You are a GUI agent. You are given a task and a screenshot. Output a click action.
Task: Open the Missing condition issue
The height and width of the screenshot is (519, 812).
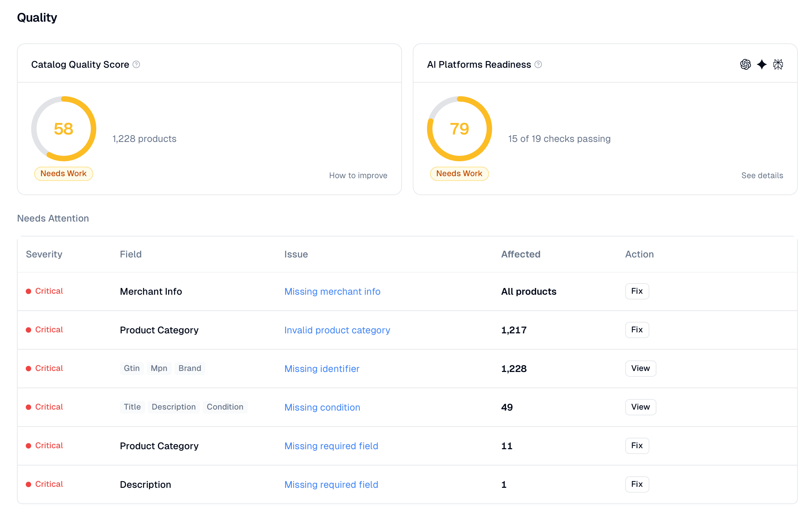tap(322, 407)
